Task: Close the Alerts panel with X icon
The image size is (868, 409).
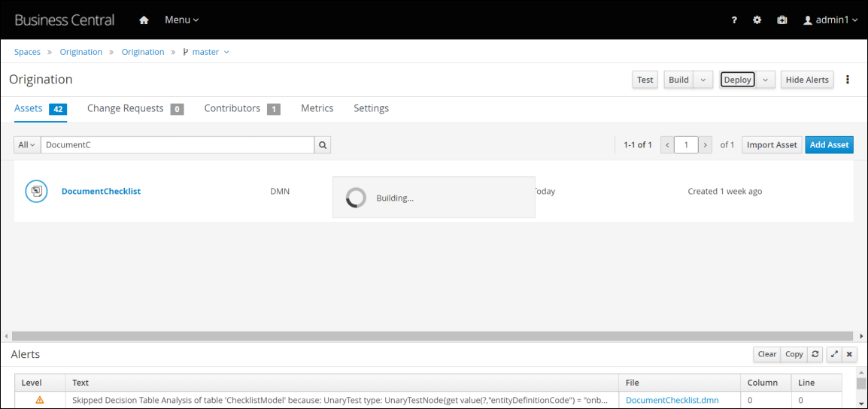Action: [x=849, y=354]
